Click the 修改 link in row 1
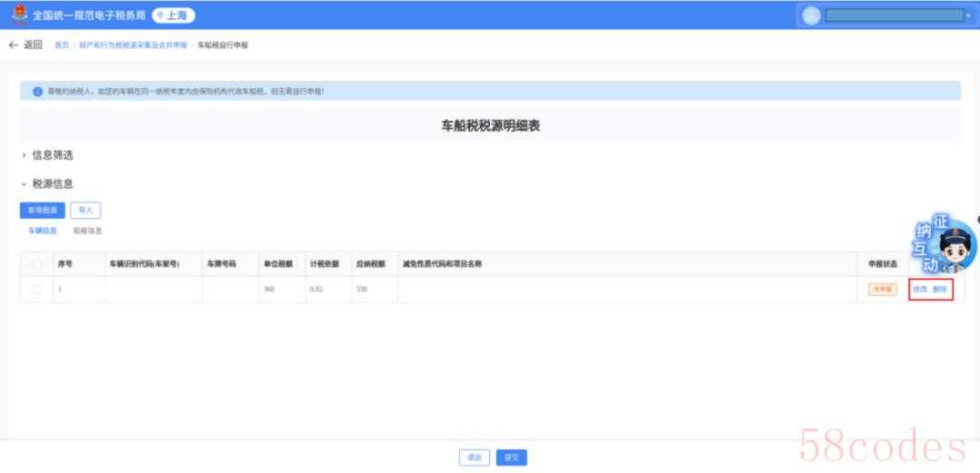This screenshot has width=980, height=473. click(919, 290)
